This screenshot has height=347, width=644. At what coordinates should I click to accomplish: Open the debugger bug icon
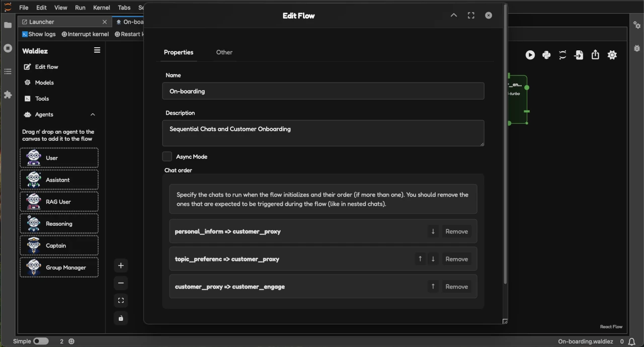[637, 48]
